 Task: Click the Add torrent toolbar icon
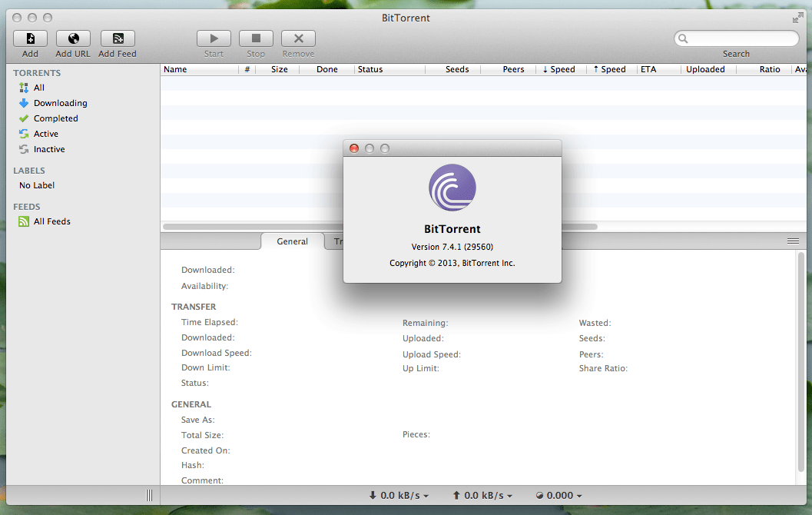30,38
